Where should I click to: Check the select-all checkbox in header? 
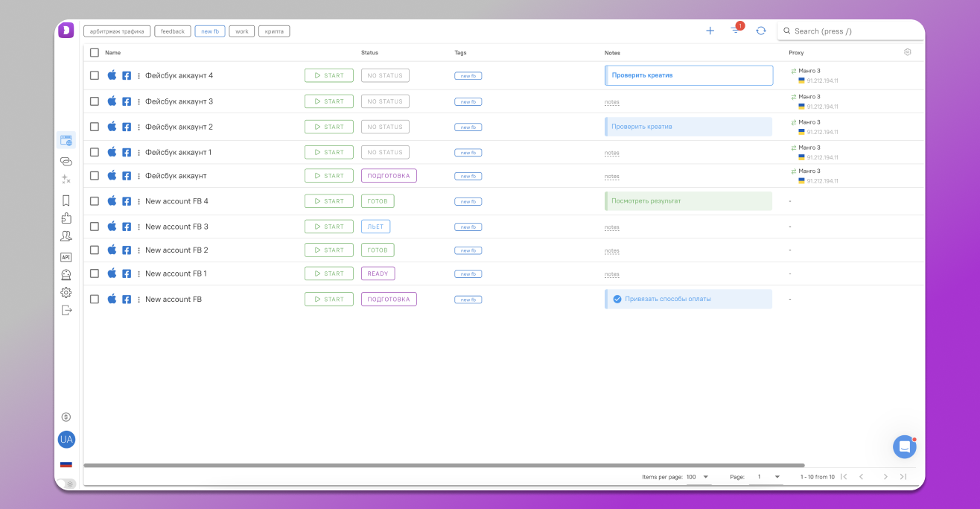(95, 53)
